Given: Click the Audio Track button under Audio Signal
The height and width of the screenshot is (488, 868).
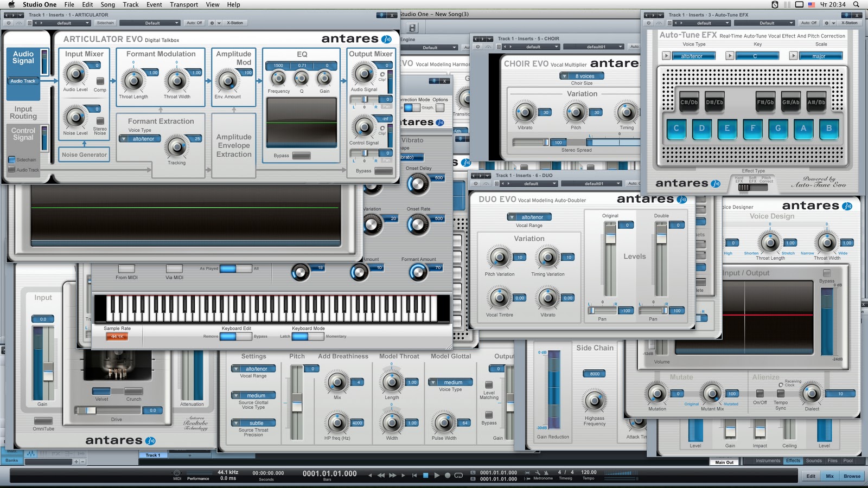Looking at the screenshot, I should (x=22, y=81).
